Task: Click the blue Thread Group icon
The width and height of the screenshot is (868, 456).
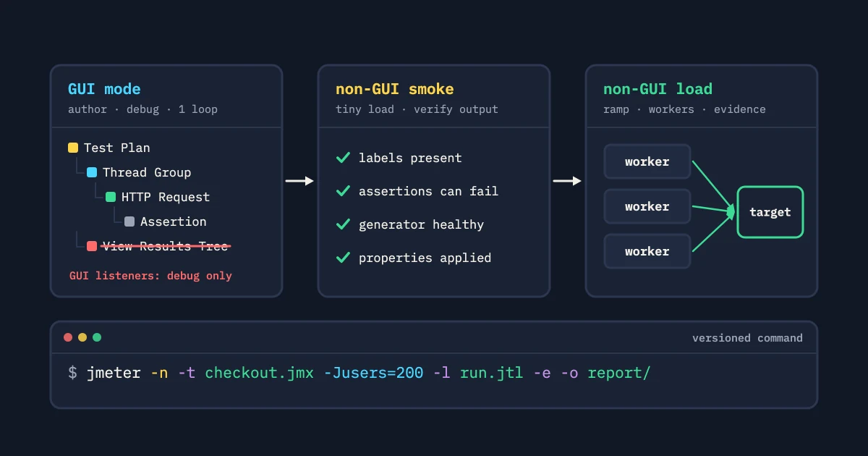Action: click(92, 172)
